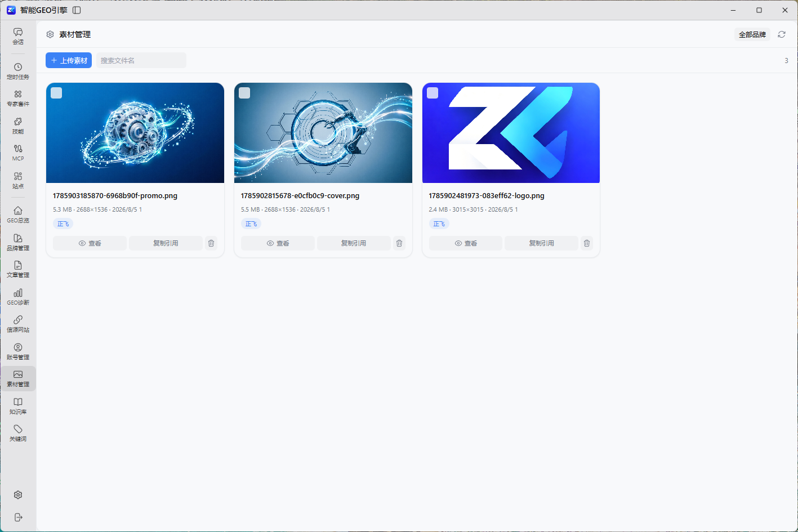Open settings gear at sidebar bottom
This screenshot has width=798, height=532.
[x=18, y=495]
